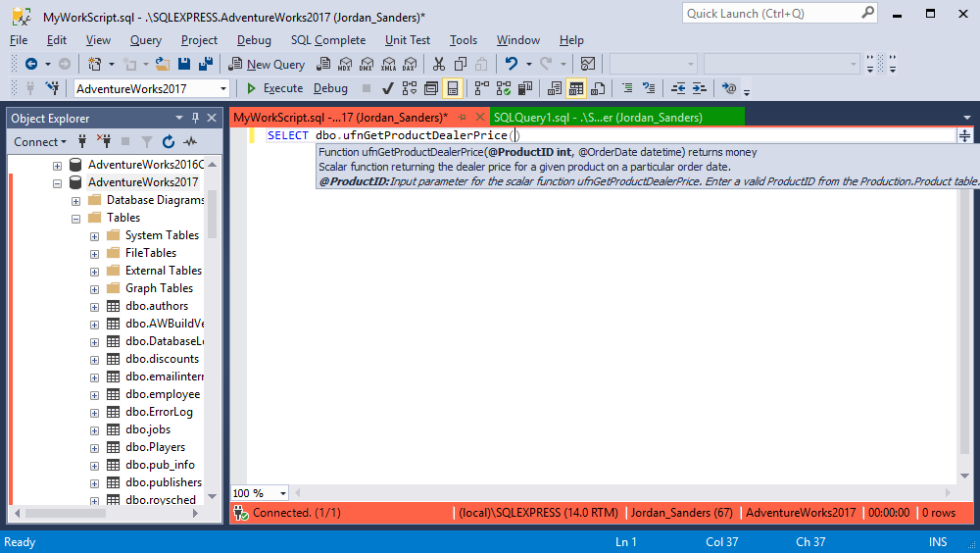Open an Analysis Services MDX query

[x=345, y=64]
